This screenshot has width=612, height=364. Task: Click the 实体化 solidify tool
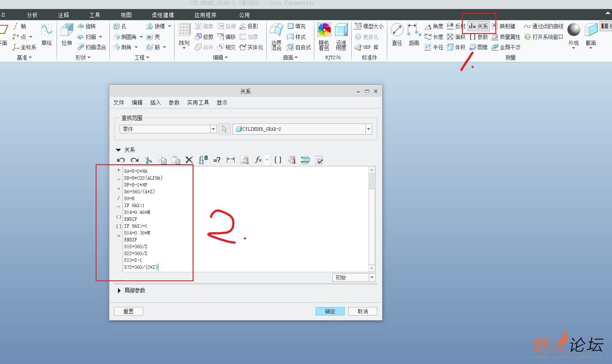[251, 47]
